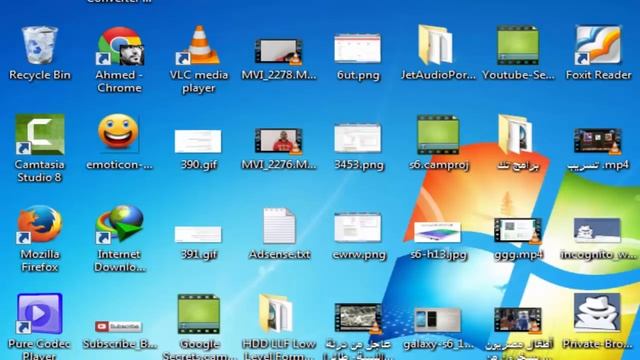Select the s6-h13.jpg image file
Screen dimensions: 640x360
(437, 232)
